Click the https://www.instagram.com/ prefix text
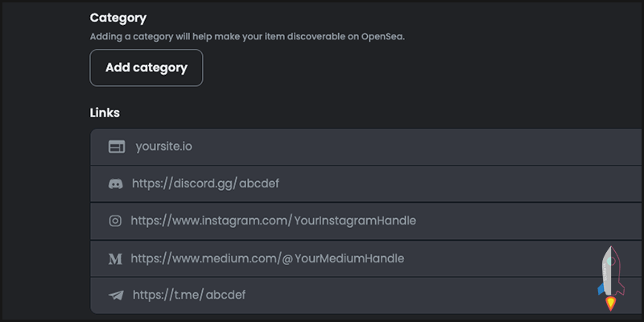Image resolution: width=644 pixels, height=322 pixels. pyautogui.click(x=209, y=221)
